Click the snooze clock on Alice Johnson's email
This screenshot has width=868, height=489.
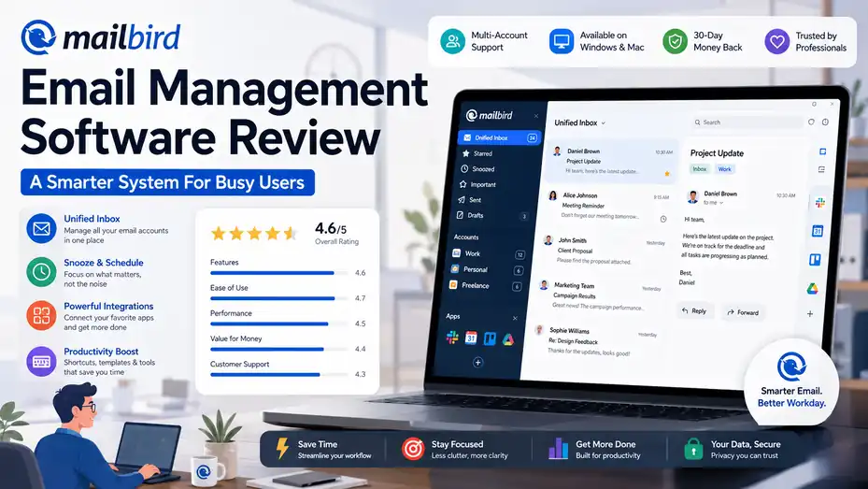coord(663,220)
